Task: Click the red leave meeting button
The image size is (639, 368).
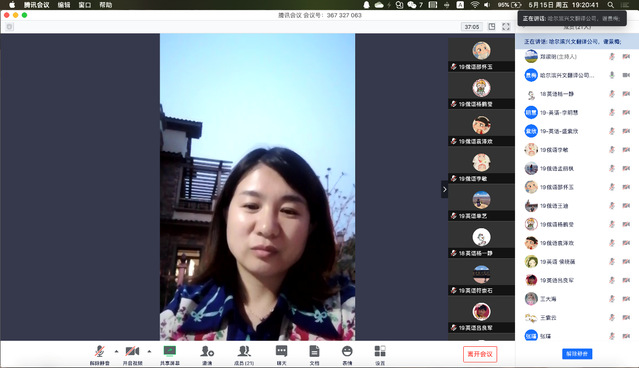Action: coord(480,354)
